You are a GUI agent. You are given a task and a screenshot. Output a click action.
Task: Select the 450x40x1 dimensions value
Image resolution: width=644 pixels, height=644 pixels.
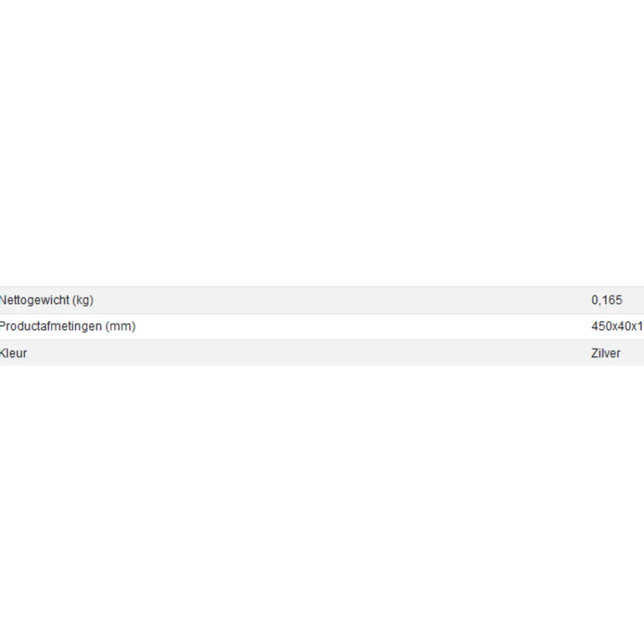[617, 326]
